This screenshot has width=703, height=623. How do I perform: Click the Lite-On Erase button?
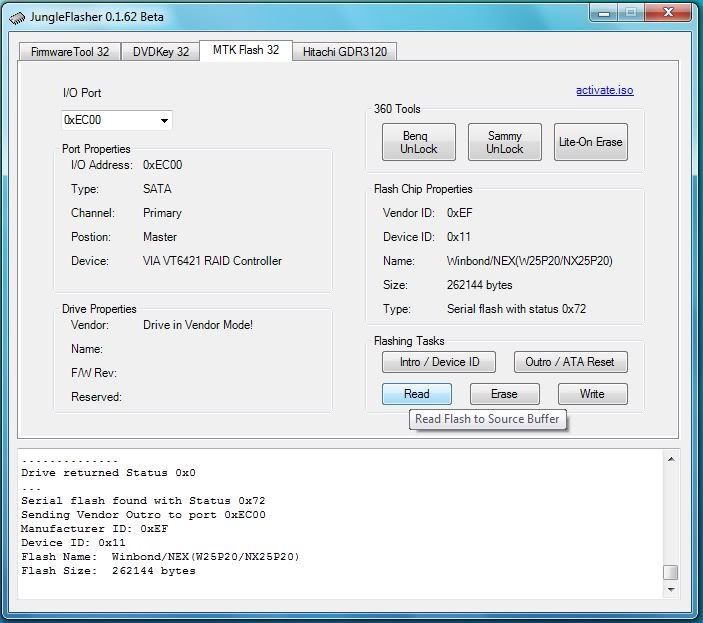(x=590, y=142)
